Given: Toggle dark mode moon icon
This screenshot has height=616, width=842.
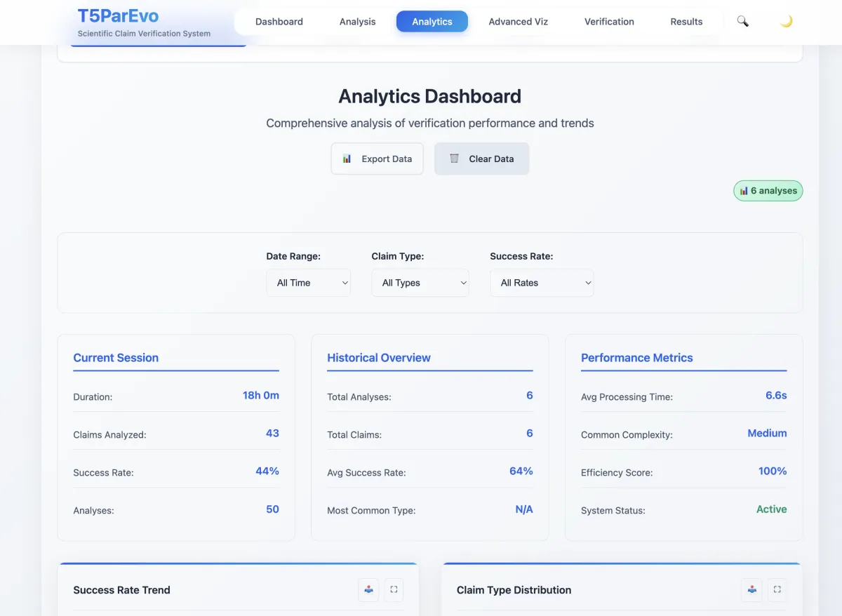Looking at the screenshot, I should coord(787,22).
